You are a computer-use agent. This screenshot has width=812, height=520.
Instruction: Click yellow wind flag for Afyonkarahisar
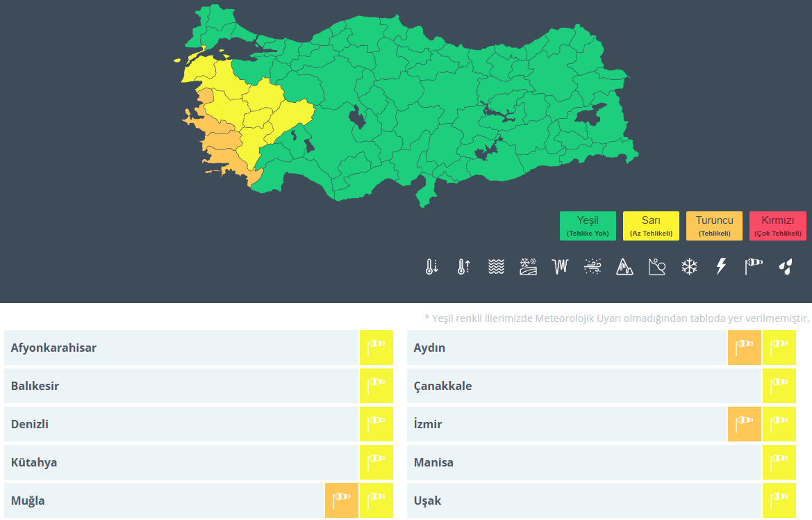pyautogui.click(x=376, y=348)
